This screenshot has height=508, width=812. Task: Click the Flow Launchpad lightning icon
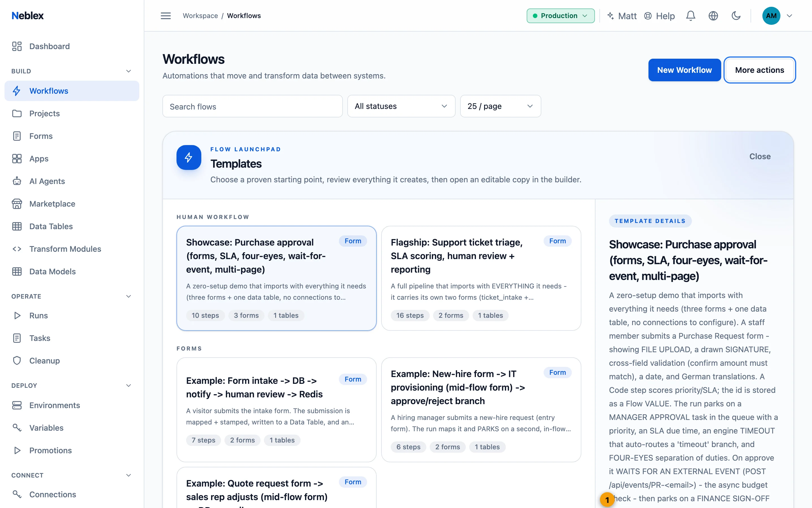pyautogui.click(x=189, y=157)
